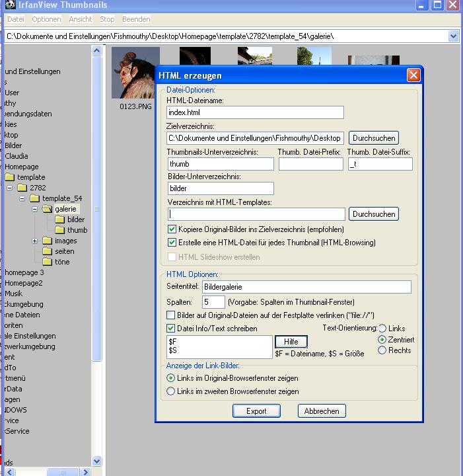This screenshot has height=476, width=463.
Task: Select the 'Rechts' text orientation radio button
Action: (x=382, y=350)
